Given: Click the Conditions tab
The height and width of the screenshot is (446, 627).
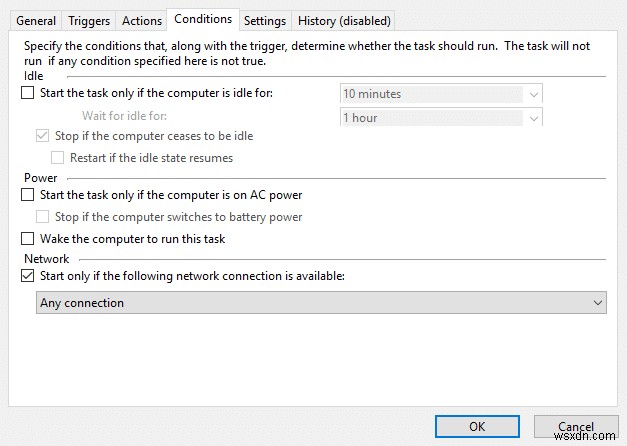Looking at the screenshot, I should (x=203, y=19).
